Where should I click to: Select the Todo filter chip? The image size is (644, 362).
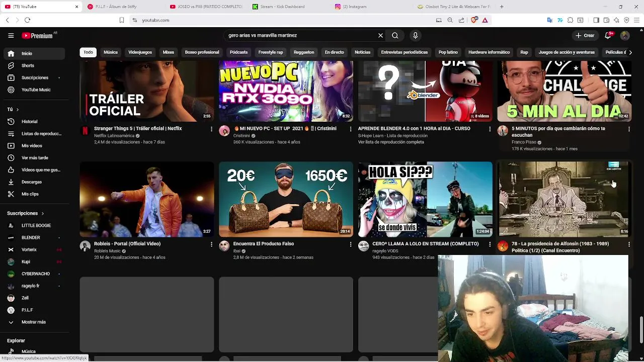point(88,52)
